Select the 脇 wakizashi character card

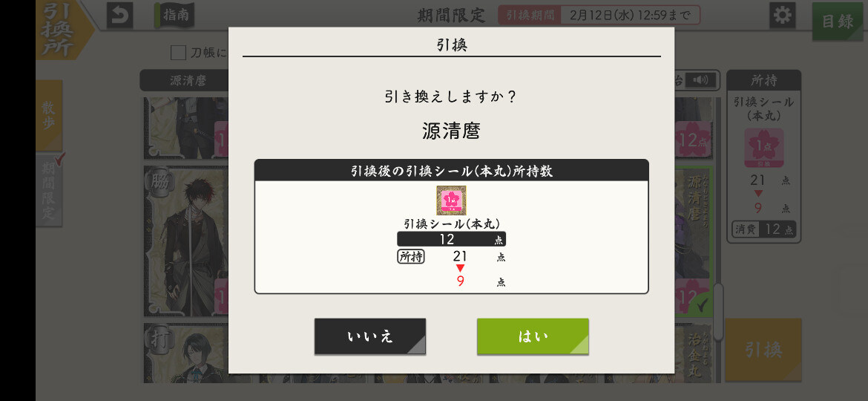186,241
